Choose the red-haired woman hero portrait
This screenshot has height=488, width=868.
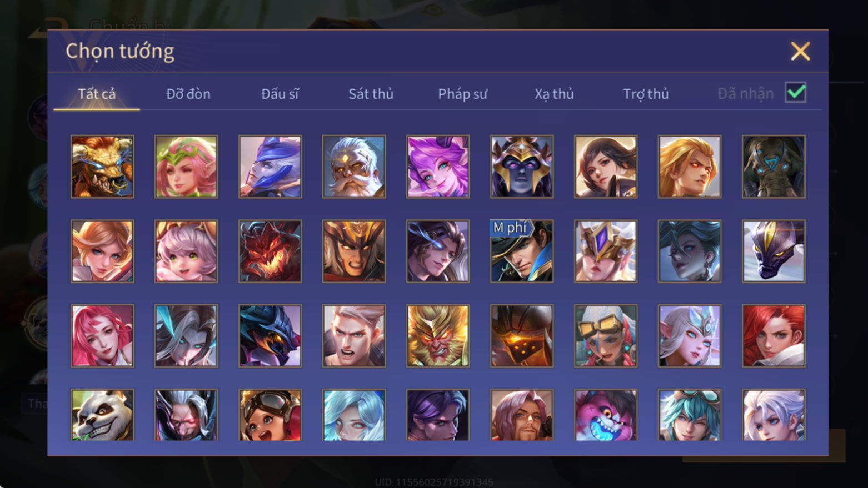tap(774, 335)
